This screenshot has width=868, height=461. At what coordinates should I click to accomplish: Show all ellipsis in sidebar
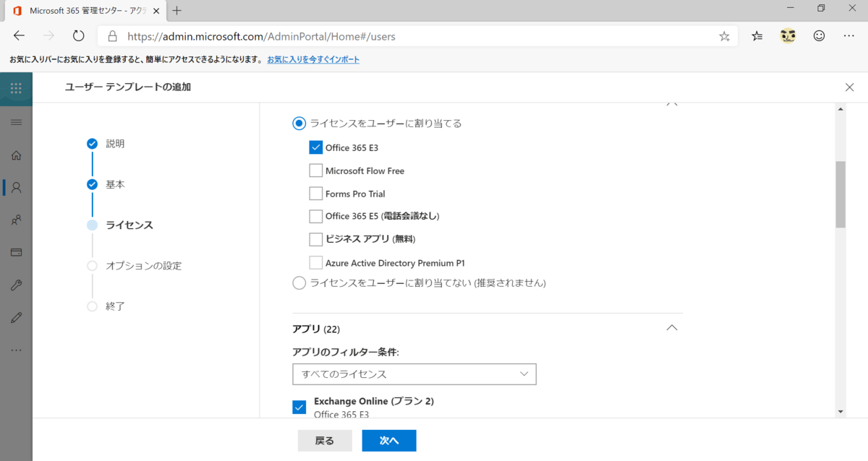[16, 350]
